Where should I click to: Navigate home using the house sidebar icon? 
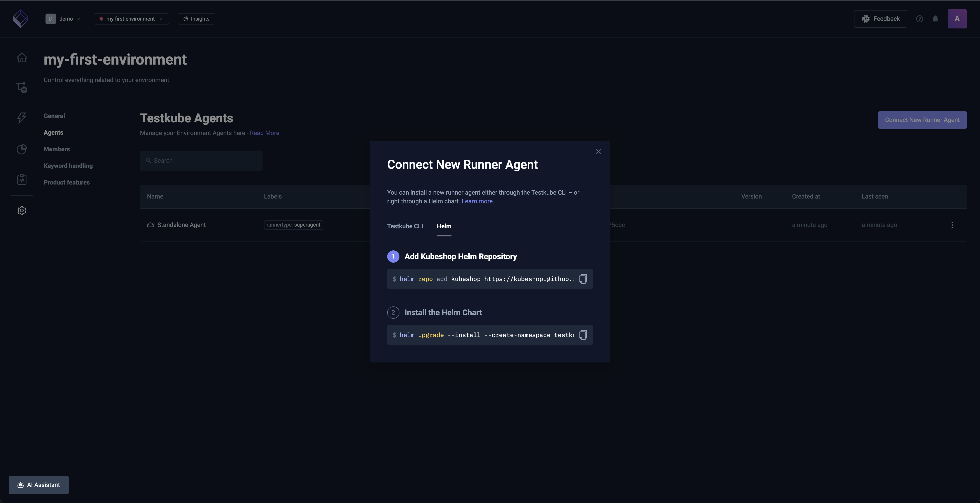[22, 58]
